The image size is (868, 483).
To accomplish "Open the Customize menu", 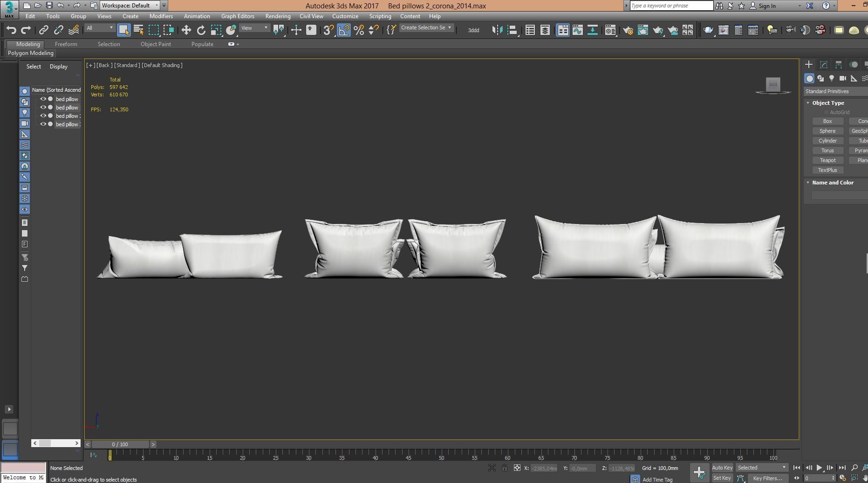I will [345, 16].
